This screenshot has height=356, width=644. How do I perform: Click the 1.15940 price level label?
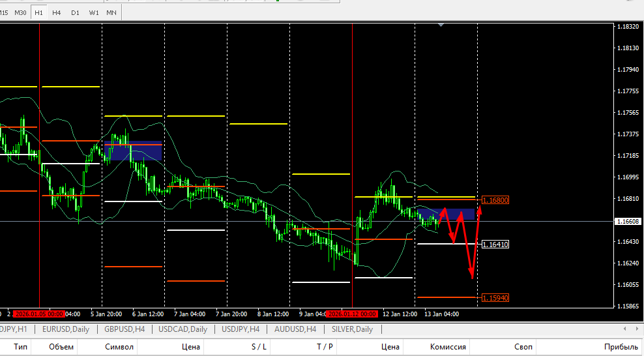click(x=495, y=298)
